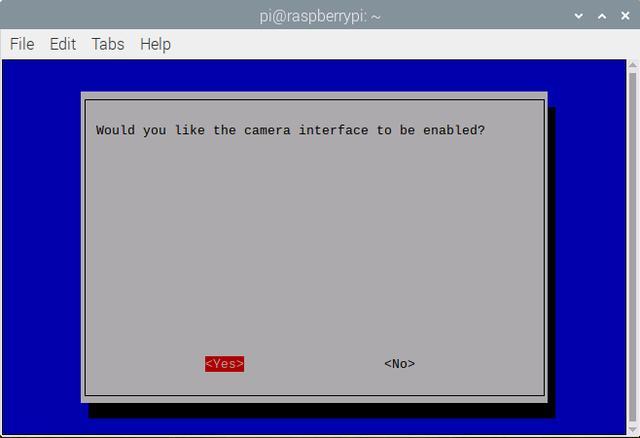The image size is (640, 438).
Task: Open the Tabs menu
Action: (108, 44)
